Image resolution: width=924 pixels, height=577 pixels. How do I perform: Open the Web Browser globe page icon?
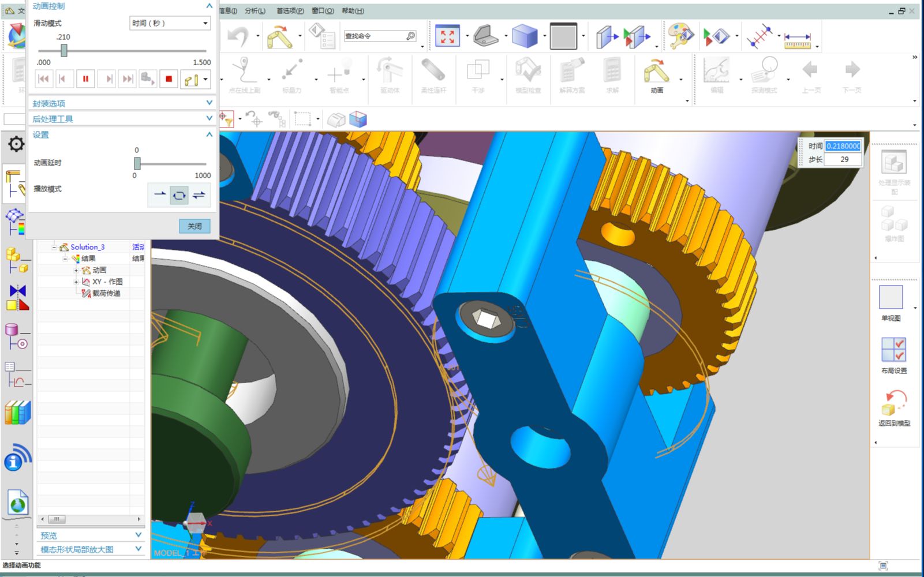click(x=18, y=502)
